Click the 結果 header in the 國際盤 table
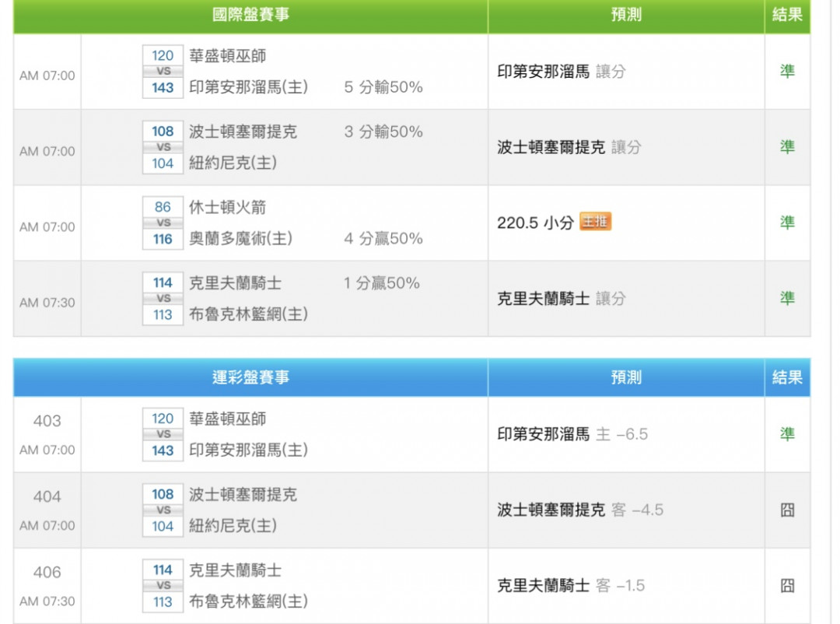The height and width of the screenshot is (624, 840). [x=787, y=15]
